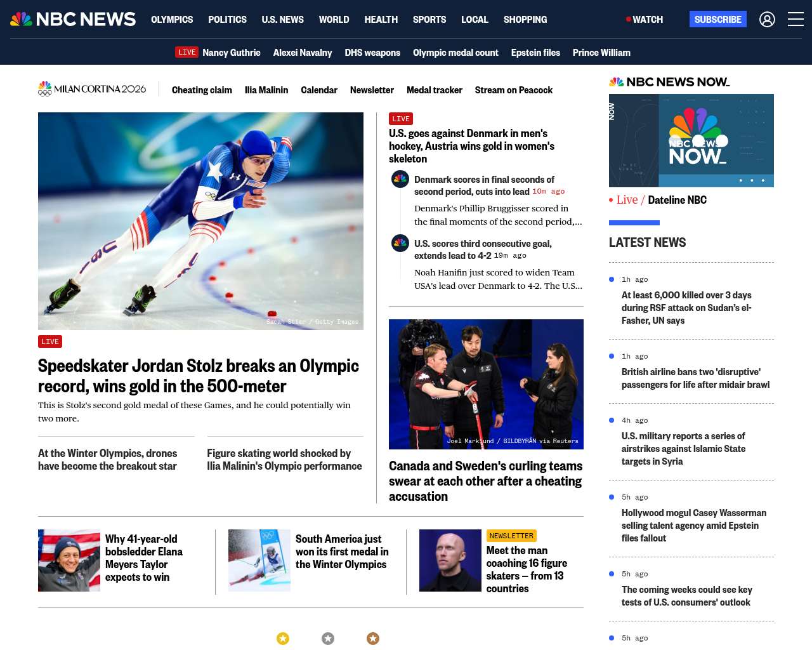The height and width of the screenshot is (650, 812).
Task: Click the NBC News Now header logo
Action: [669, 82]
